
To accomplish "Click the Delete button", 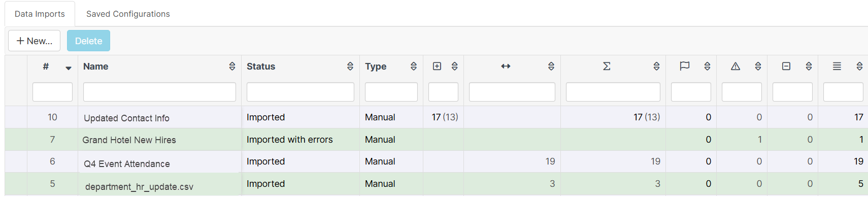I will pos(88,41).
